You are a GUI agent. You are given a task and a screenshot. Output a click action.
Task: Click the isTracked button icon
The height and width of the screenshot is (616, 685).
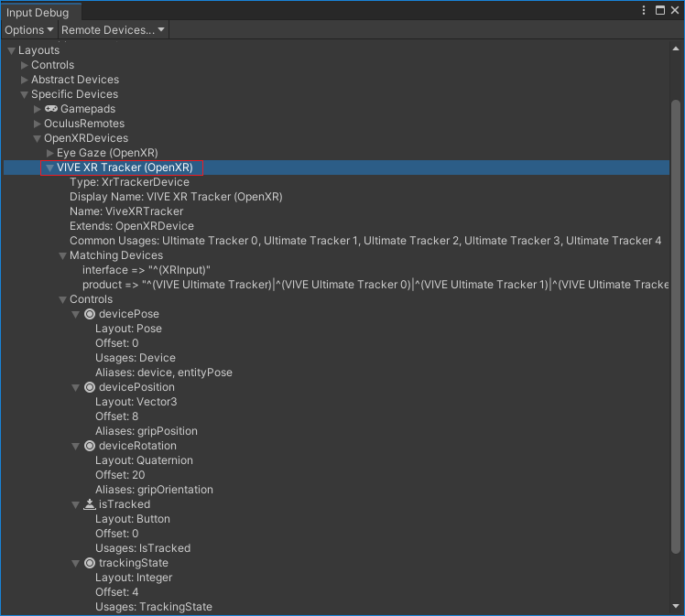click(x=90, y=504)
